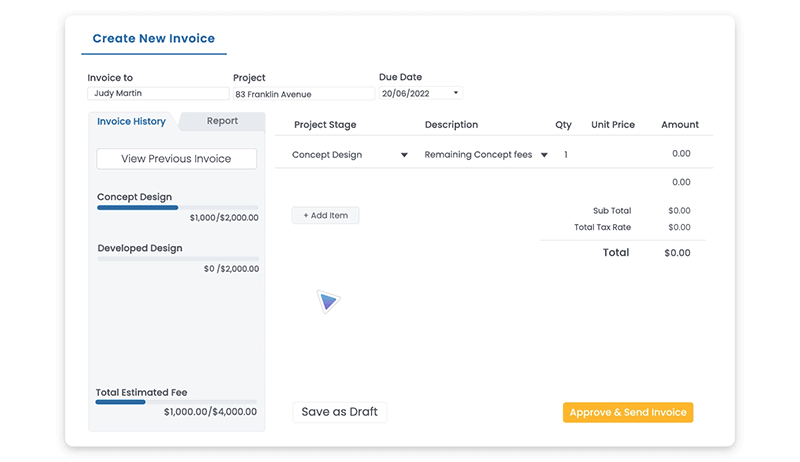Click the purple triangular cursor icon
This screenshot has height=462, width=800.
tap(328, 301)
